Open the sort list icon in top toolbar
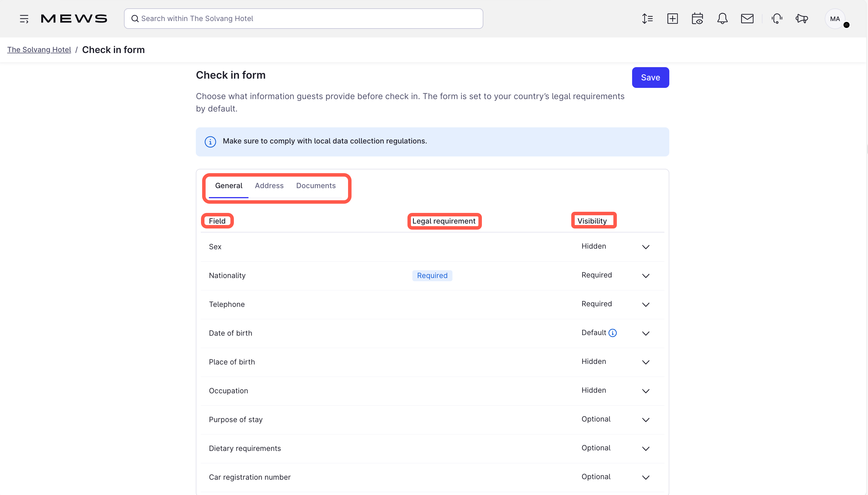This screenshot has width=868, height=495. pos(647,19)
